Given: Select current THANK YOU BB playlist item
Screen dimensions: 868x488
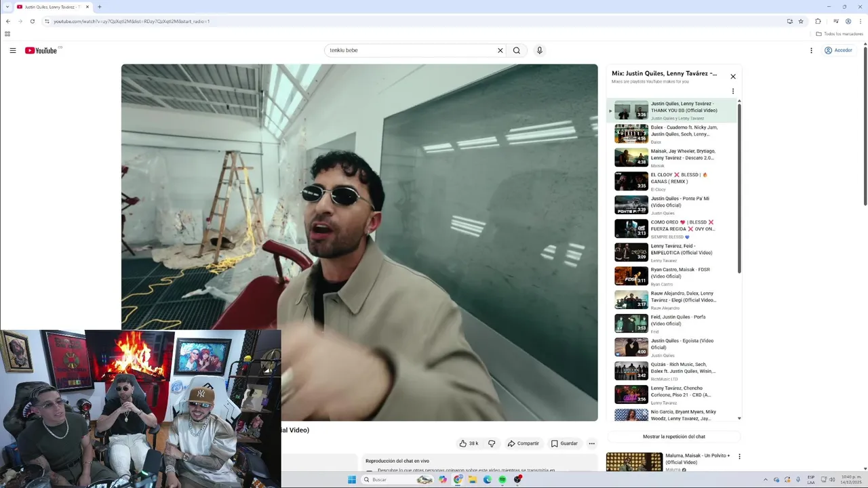Looking at the screenshot, I should (x=671, y=110).
